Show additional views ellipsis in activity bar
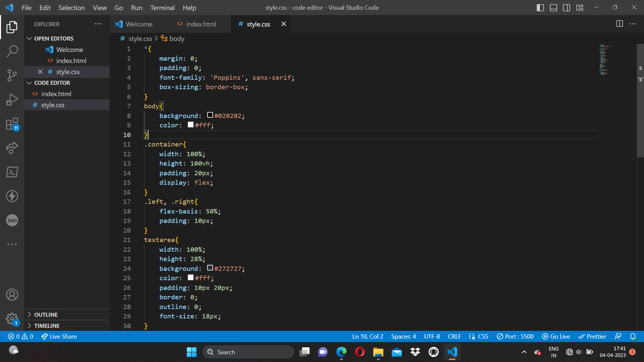Screen dimensions: 644x362 click(x=12, y=244)
